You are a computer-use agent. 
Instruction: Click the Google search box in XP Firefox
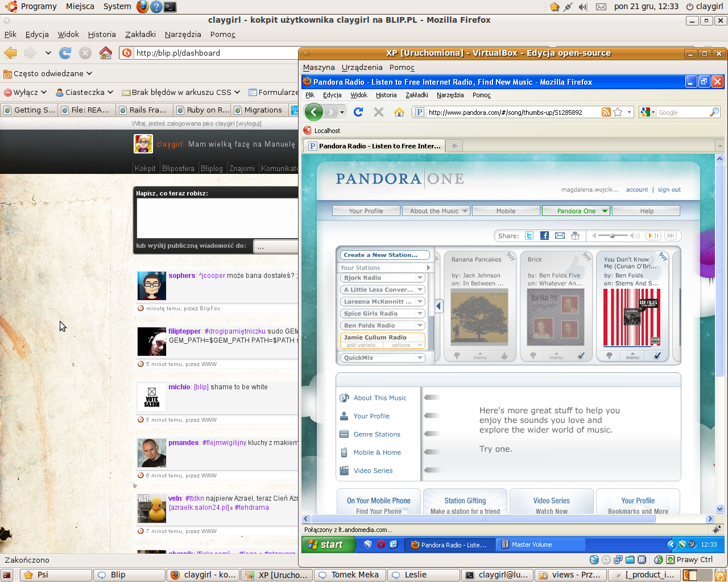tap(682, 113)
